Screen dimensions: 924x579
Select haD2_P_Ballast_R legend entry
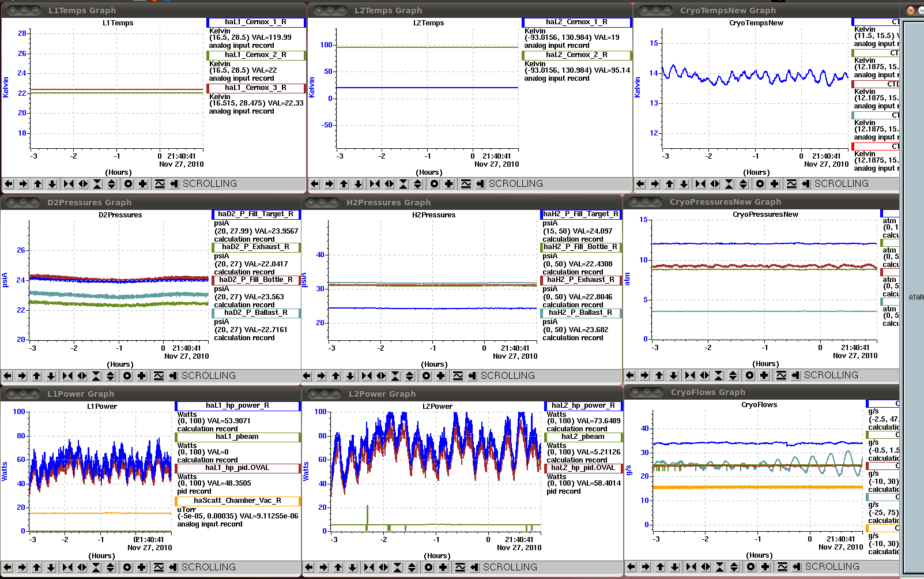256,313
